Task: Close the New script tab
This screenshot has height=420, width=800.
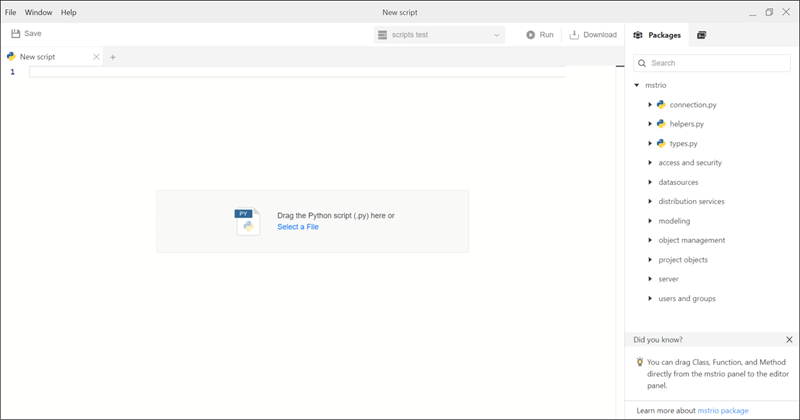Action: click(x=96, y=57)
